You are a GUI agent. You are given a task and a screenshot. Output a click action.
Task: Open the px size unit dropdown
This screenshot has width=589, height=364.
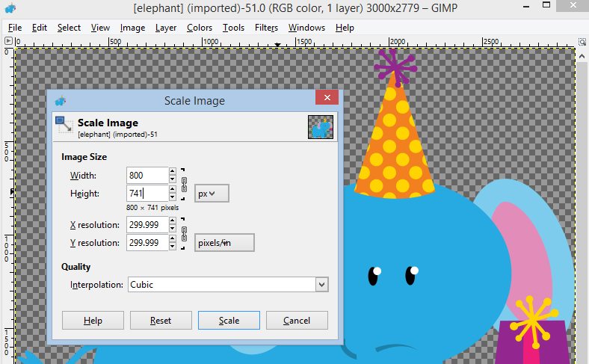(x=212, y=194)
